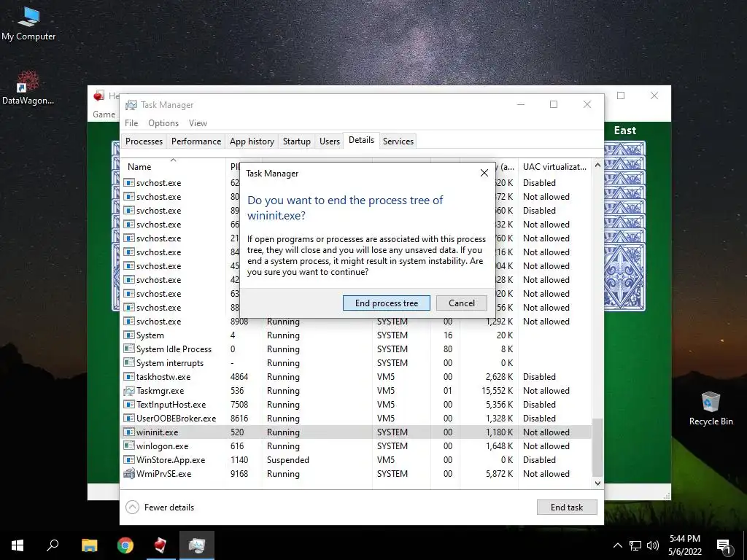Click the WmiPrvSE.exe process icon

128,474
